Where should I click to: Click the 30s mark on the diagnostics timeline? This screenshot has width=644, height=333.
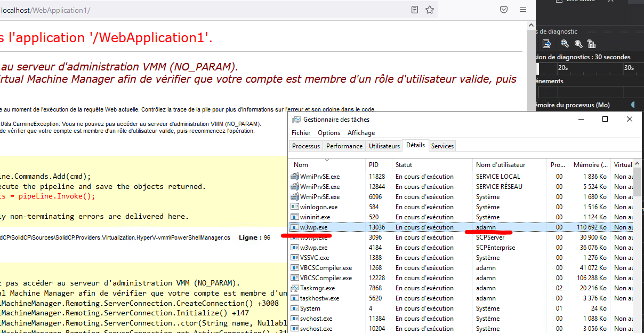(629, 68)
